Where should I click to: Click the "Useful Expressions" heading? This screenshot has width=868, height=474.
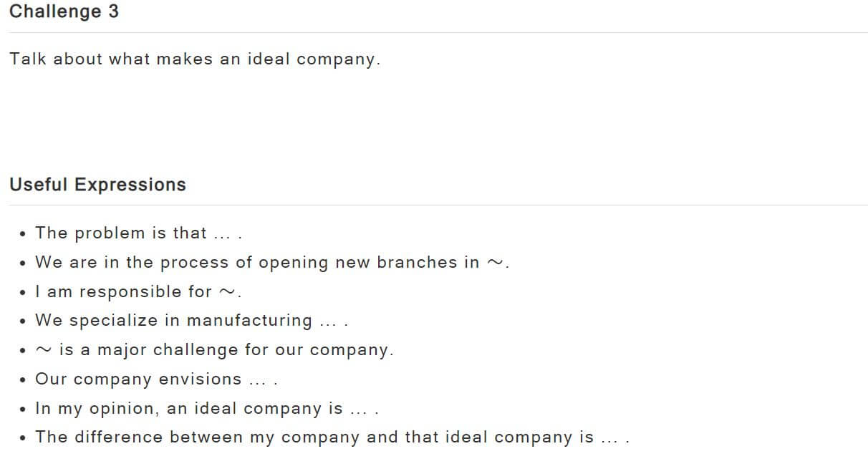coord(97,185)
